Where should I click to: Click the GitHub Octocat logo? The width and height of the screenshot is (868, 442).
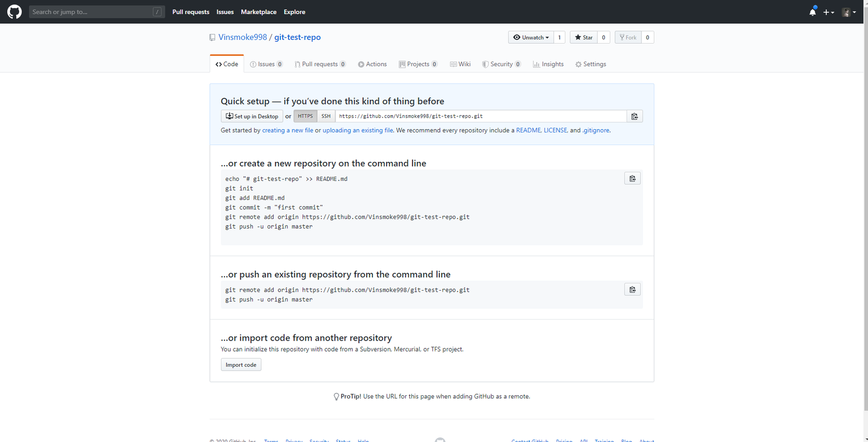[14, 12]
